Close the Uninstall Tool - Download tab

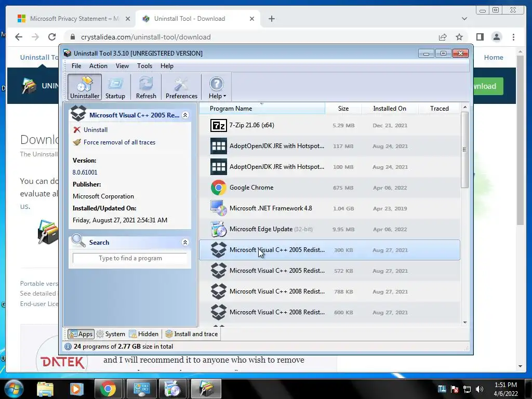(x=252, y=19)
